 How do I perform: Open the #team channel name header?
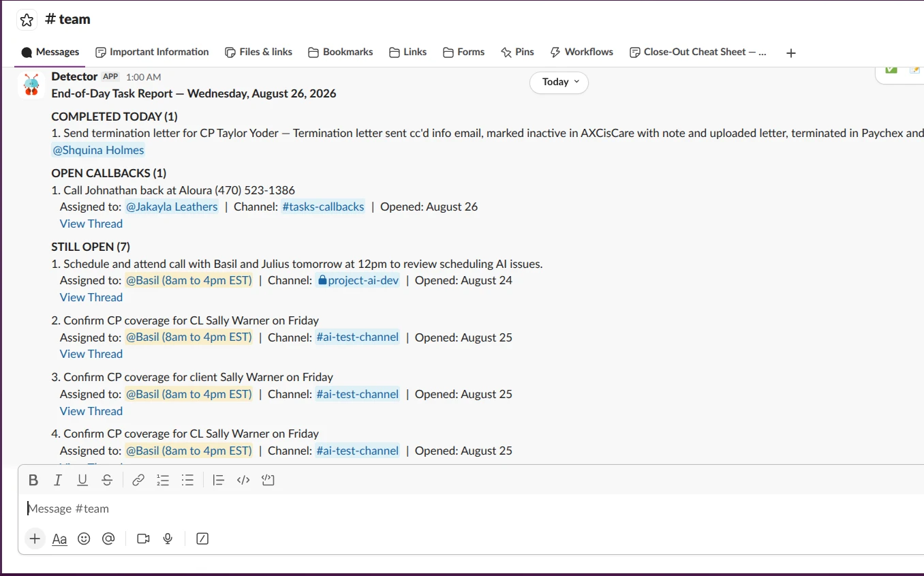point(67,19)
